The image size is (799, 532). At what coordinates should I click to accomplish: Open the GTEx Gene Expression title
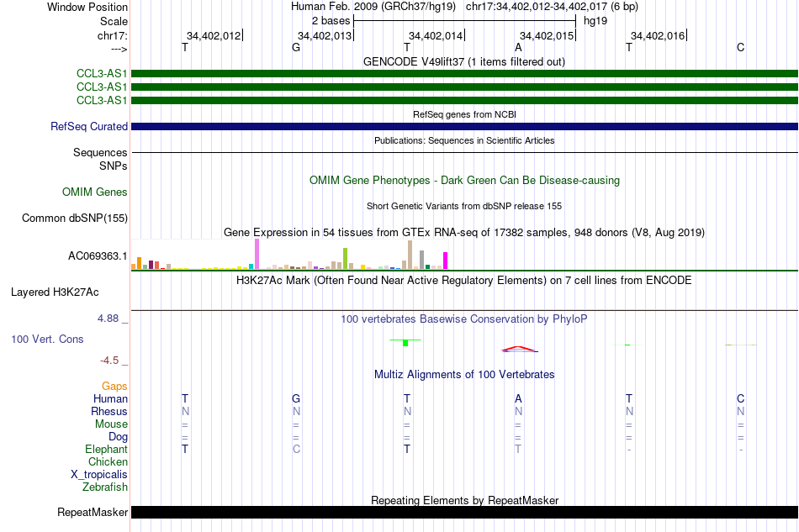coord(464,233)
